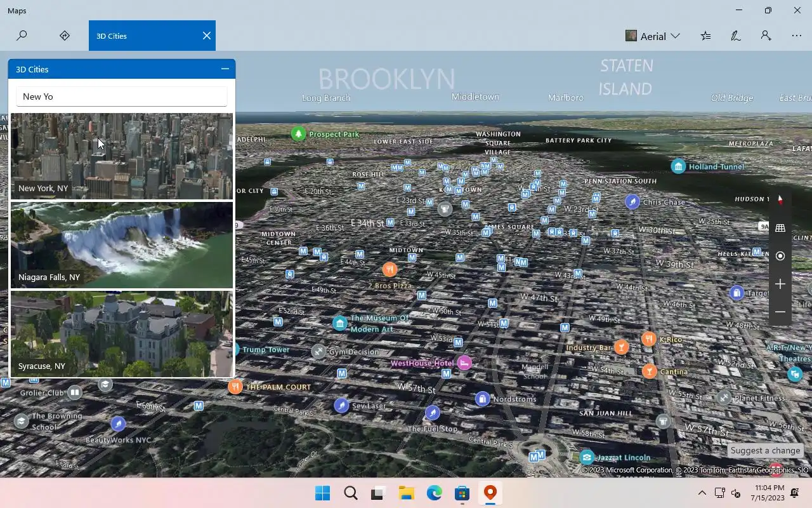
Task: Click the Nordstroms shopping marker
Action: click(x=483, y=399)
